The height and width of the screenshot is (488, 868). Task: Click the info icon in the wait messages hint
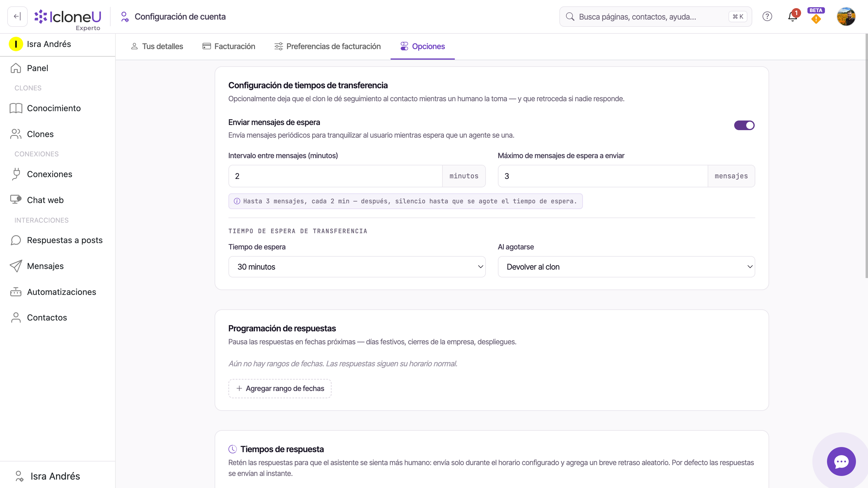pos(237,201)
